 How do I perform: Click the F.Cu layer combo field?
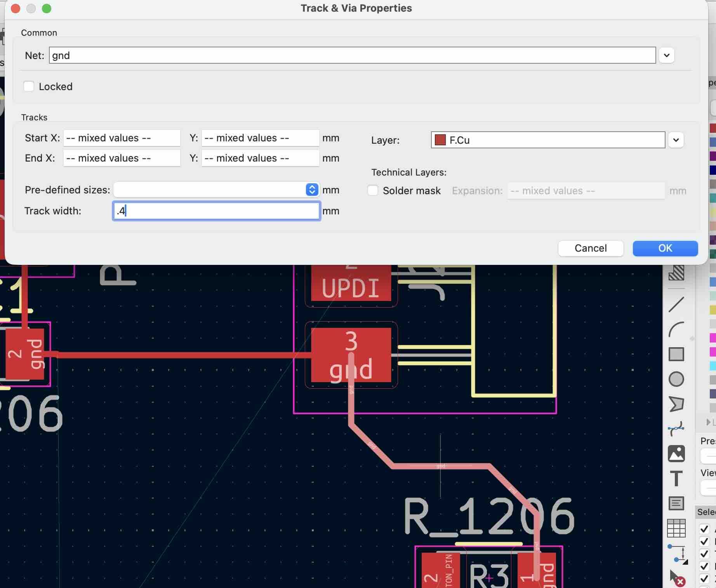click(548, 140)
